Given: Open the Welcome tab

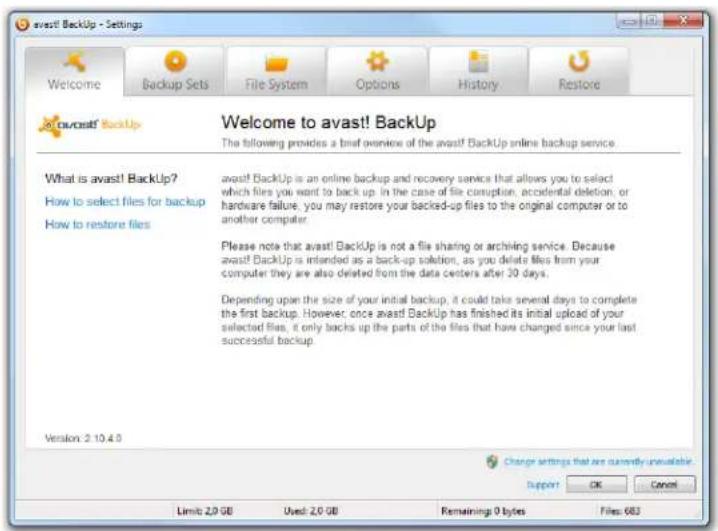Looking at the screenshot, I should pyautogui.click(x=74, y=71).
